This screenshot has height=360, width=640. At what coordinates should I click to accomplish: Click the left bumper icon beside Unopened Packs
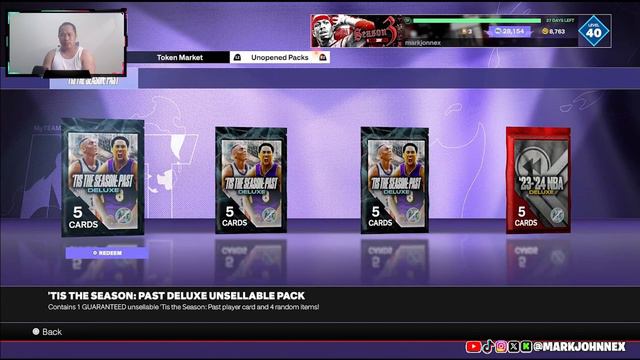[237, 58]
